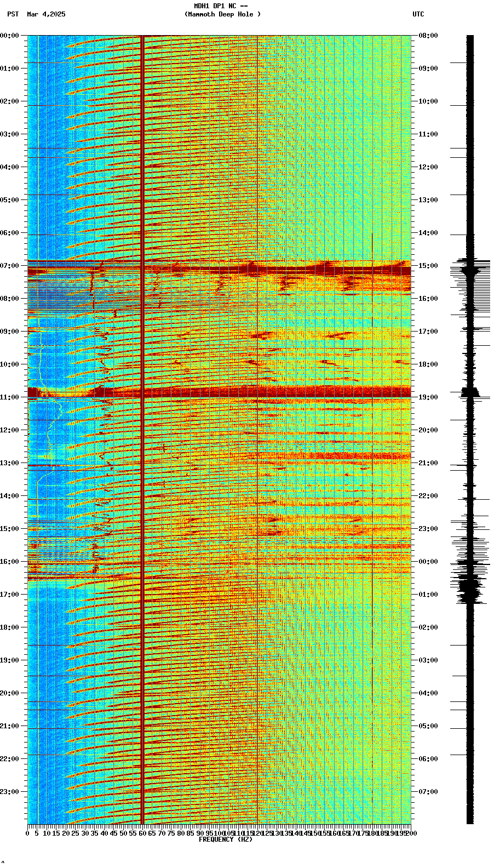Viewport: 494px width, 868px height.
Task: Click the 09:00 UTC label on right axis
Action: 428,68
